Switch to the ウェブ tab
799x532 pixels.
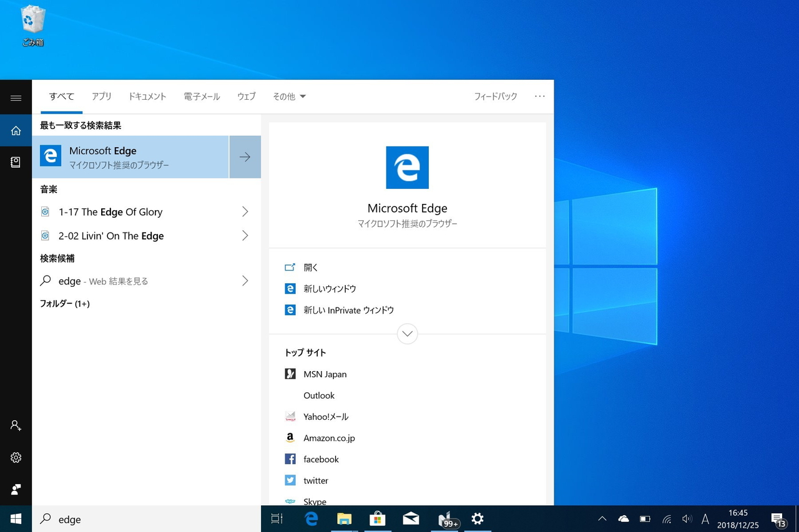coord(247,97)
